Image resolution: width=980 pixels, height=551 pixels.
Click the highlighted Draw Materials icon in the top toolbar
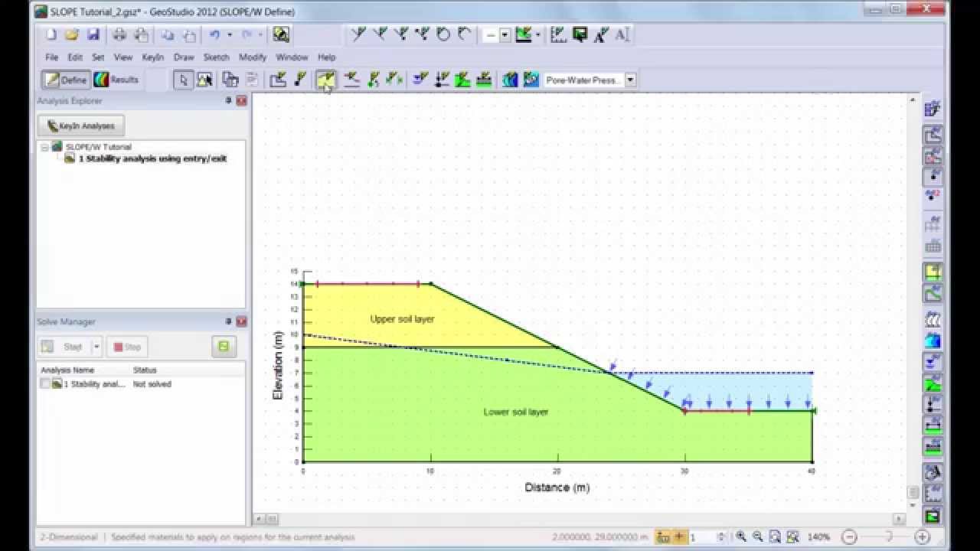pos(326,80)
